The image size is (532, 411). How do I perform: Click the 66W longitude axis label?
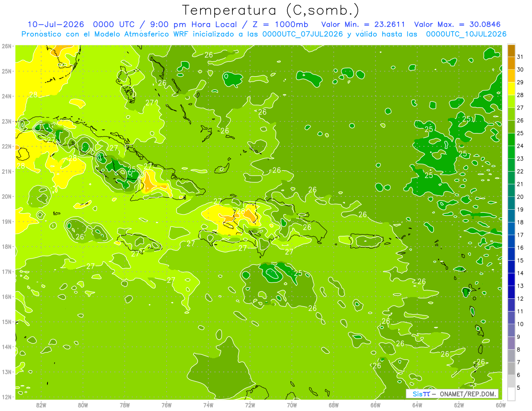[376, 405]
